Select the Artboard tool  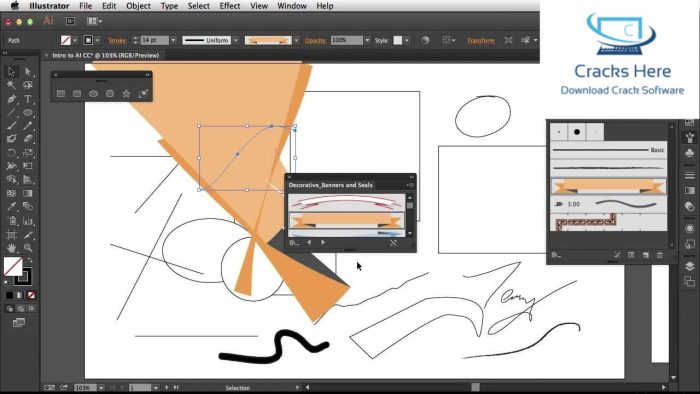click(x=12, y=235)
